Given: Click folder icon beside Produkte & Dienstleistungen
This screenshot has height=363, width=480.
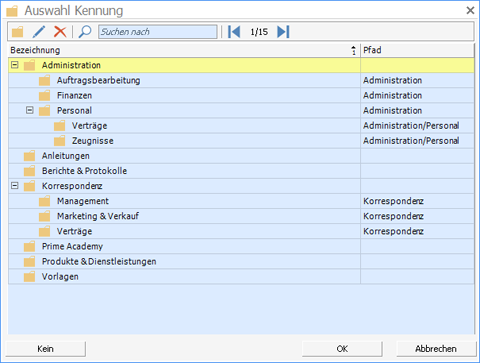Looking at the screenshot, I should [x=29, y=261].
